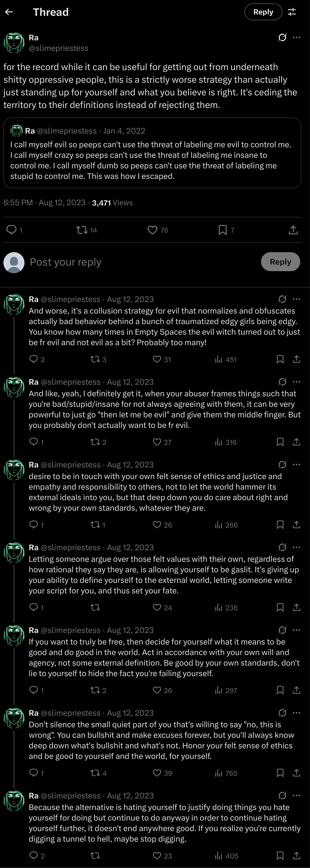This screenshot has height=868, width=310.
Task: Click the Grok icon on the main post
Action: tap(282, 37)
